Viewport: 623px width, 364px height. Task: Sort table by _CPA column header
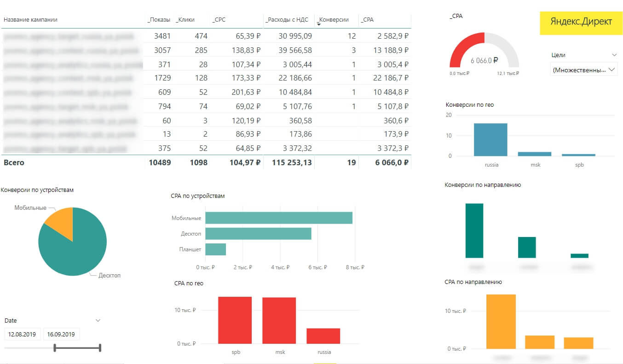[368, 20]
